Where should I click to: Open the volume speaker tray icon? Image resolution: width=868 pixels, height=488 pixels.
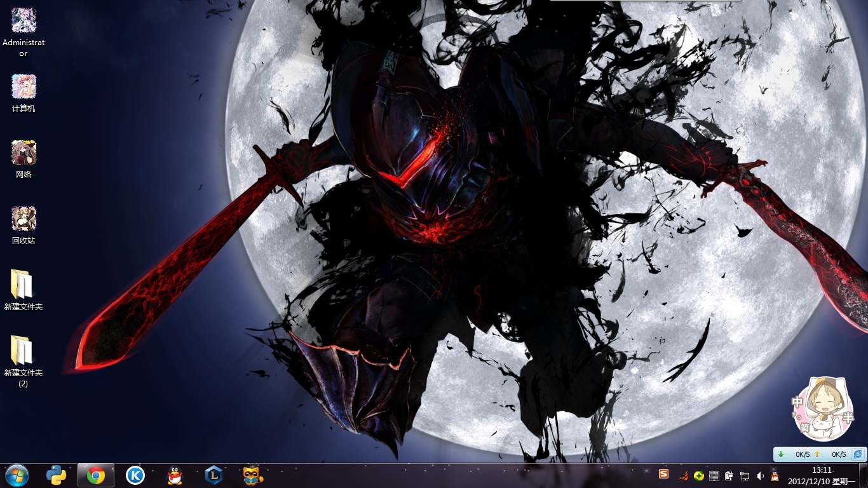(x=760, y=476)
